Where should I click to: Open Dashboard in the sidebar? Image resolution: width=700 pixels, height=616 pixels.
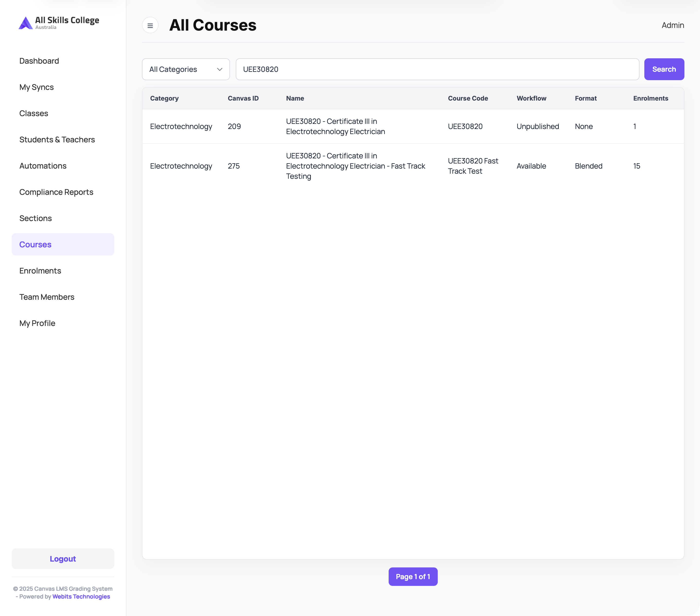click(39, 61)
